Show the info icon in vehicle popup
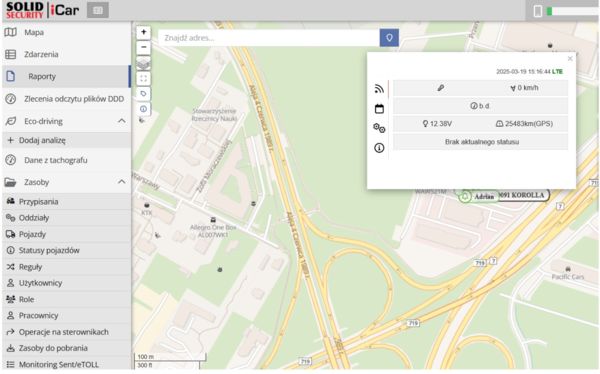 coord(379,148)
